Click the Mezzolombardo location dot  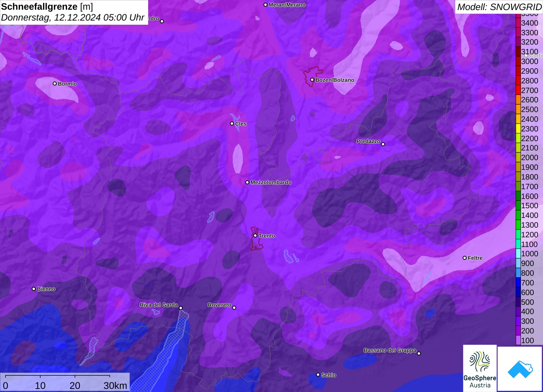pyautogui.click(x=247, y=182)
